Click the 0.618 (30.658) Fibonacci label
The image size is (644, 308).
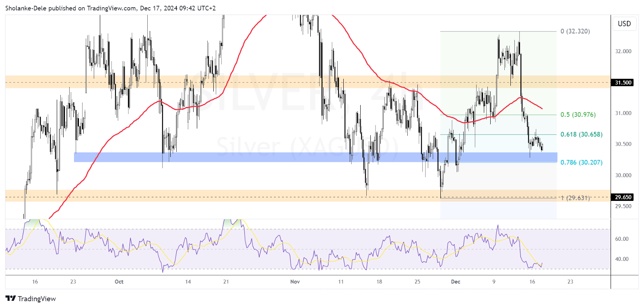click(x=582, y=134)
